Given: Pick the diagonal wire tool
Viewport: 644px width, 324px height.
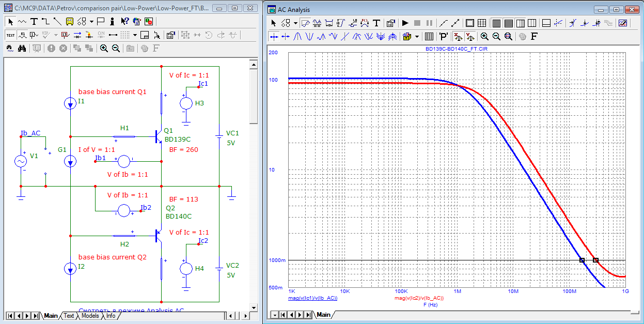Looking at the screenshot, I should pyautogui.click(x=57, y=21).
